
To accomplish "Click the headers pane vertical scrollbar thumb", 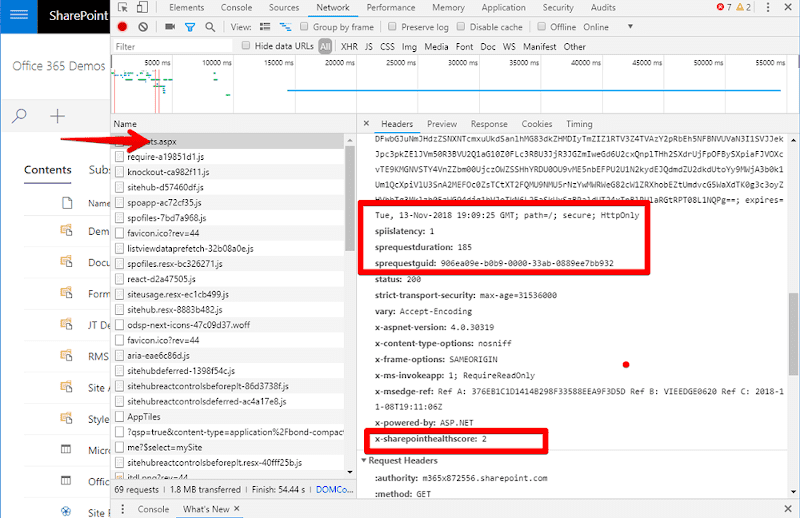I will click(x=793, y=334).
